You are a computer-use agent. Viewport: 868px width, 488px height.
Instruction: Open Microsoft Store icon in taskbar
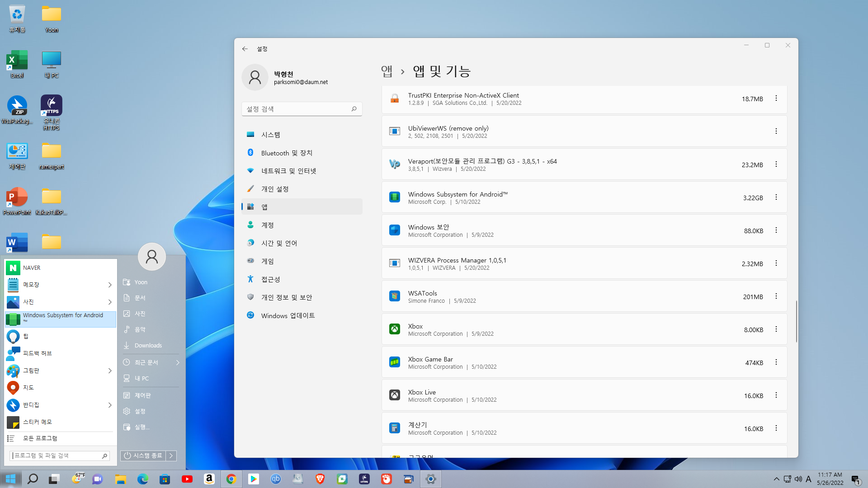[x=165, y=479]
